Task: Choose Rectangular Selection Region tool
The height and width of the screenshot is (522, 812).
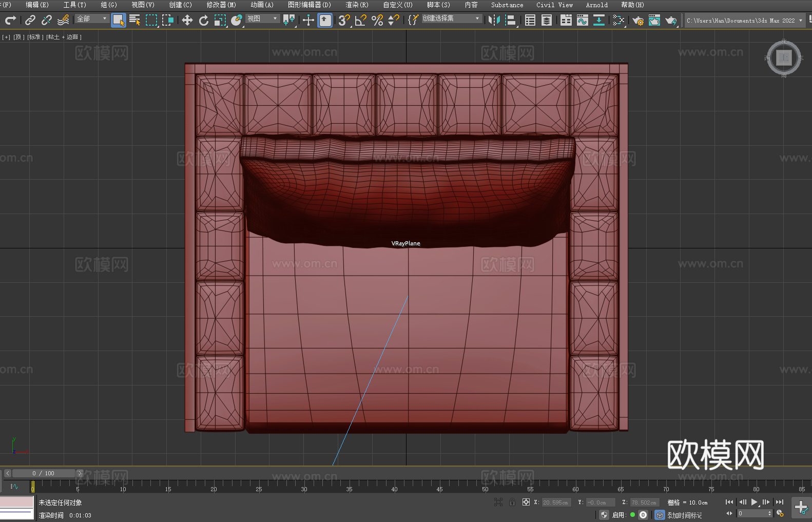Action: click(x=151, y=20)
